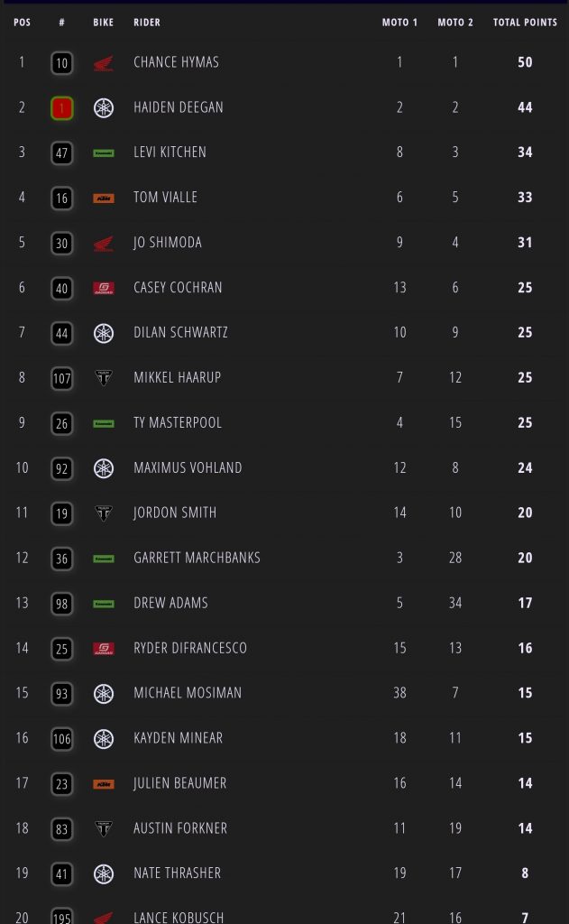Click the KTM logo beside Tom Vialle
This screenshot has height=924, width=569.
[x=104, y=198]
